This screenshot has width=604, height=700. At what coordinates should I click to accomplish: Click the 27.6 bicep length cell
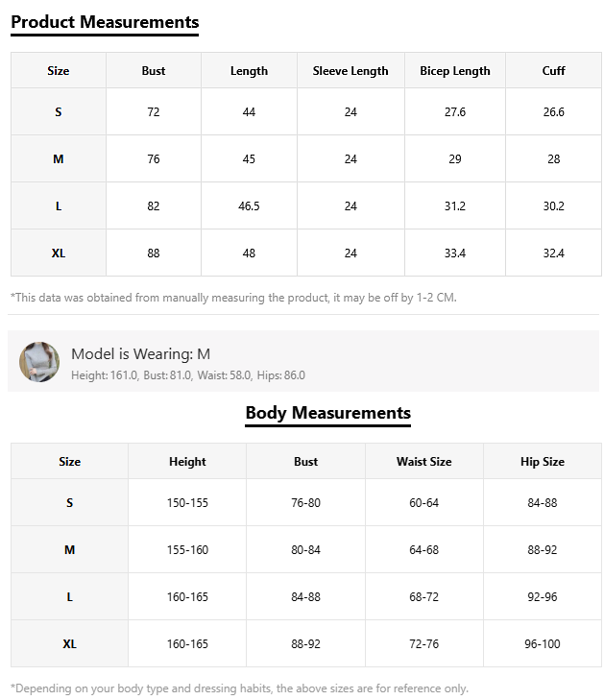click(x=455, y=112)
